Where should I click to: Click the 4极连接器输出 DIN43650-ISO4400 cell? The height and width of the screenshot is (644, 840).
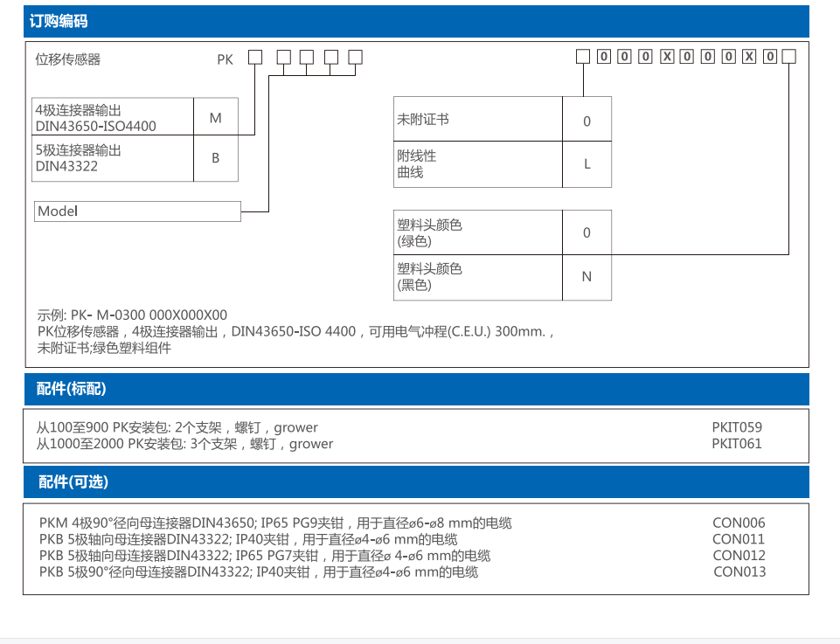(113, 117)
